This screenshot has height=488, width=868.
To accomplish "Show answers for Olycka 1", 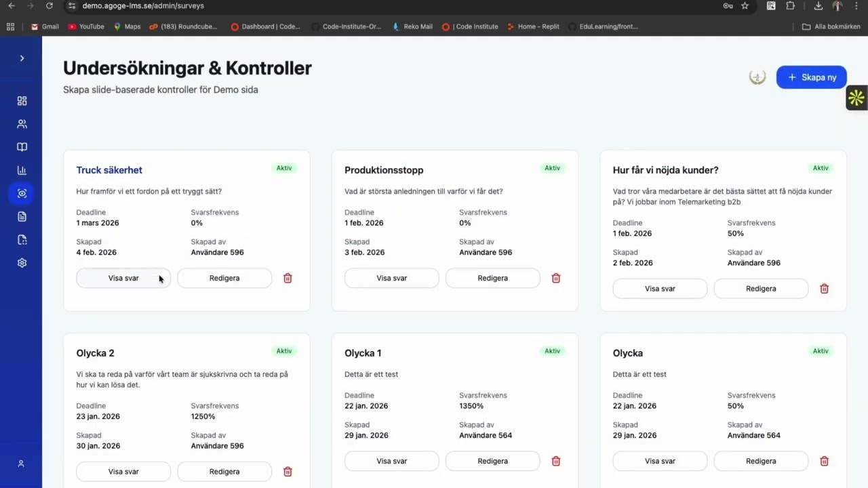I will (392, 462).
